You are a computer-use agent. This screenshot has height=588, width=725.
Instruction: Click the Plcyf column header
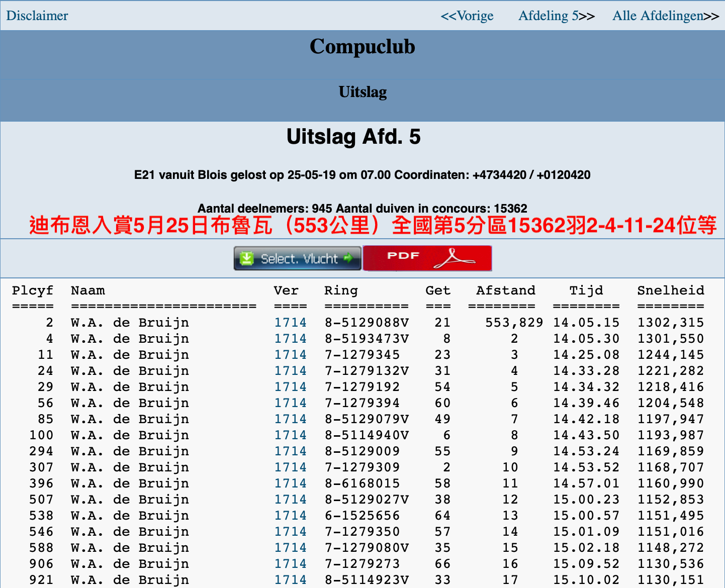(33, 291)
